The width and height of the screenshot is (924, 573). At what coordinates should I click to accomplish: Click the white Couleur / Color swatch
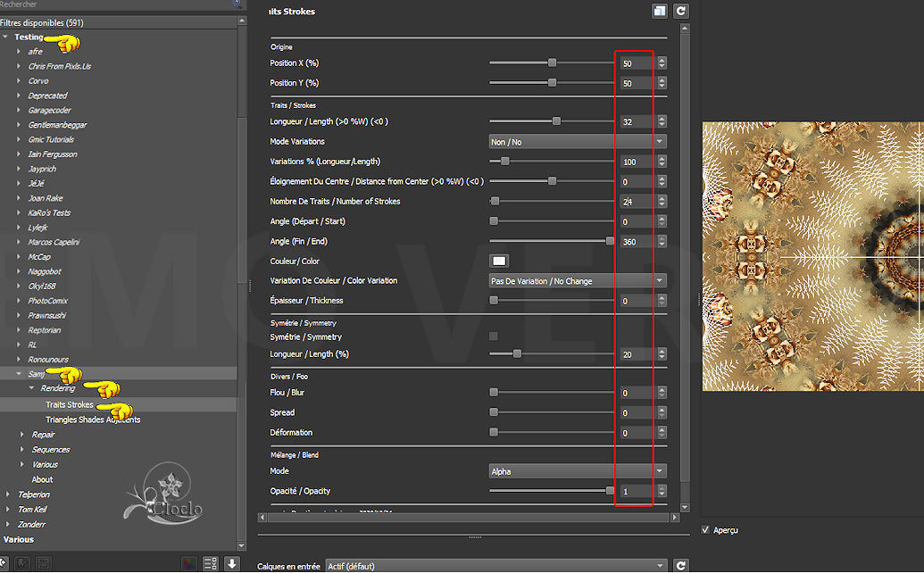tap(499, 262)
